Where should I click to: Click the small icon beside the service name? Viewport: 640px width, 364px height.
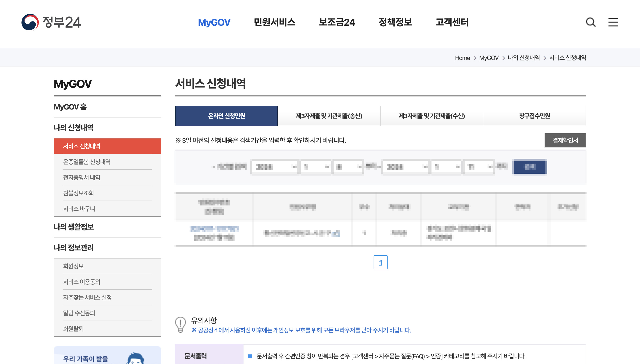336,233
